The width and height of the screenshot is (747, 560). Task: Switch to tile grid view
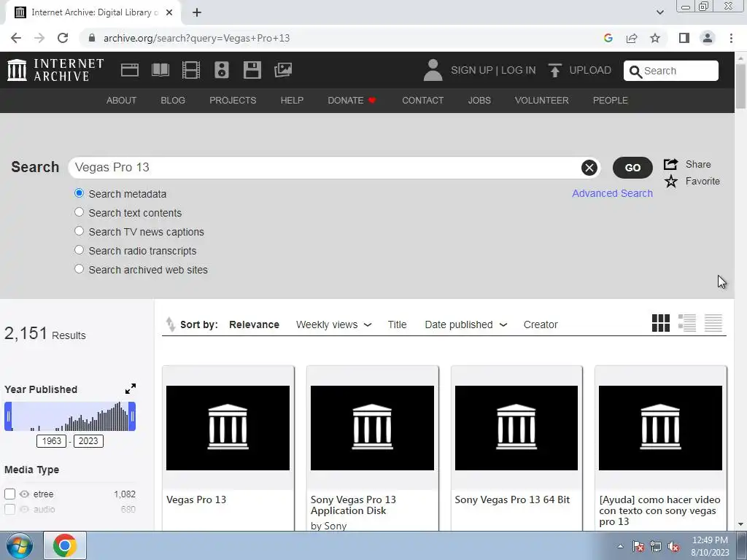pyautogui.click(x=660, y=323)
